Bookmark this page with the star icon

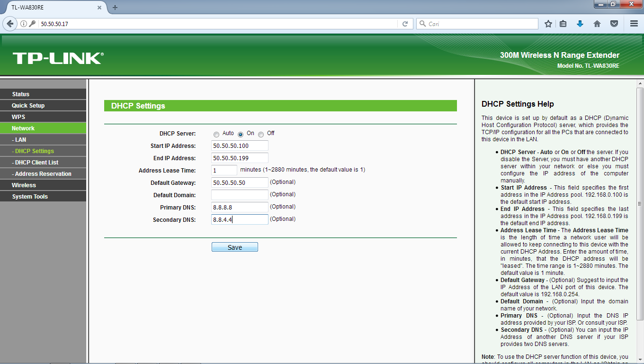pyautogui.click(x=548, y=24)
